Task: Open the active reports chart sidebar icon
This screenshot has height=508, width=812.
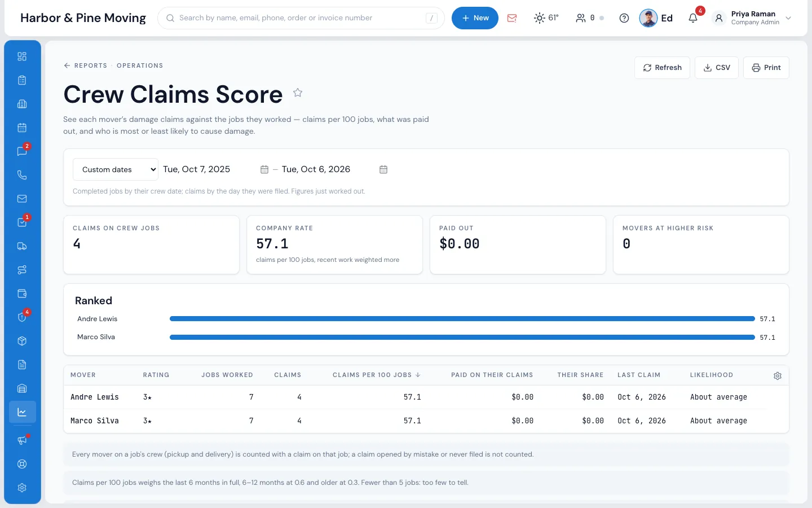Action: [x=22, y=412]
